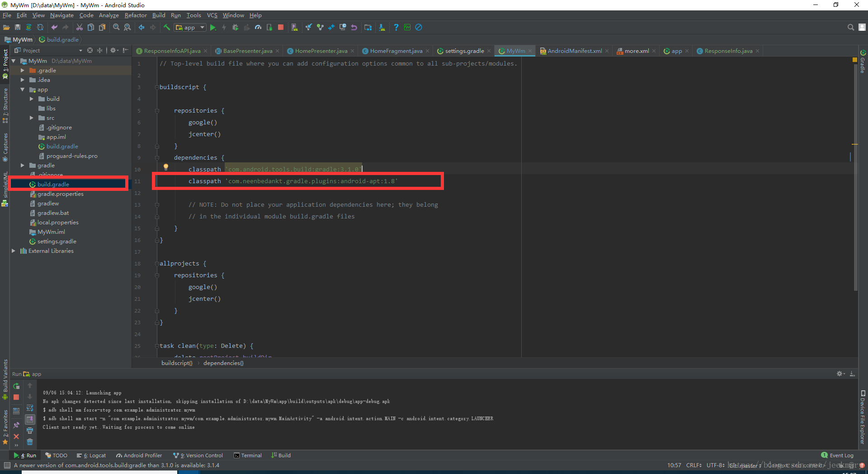Click the red Close X in Run panel
The width and height of the screenshot is (868, 474).
[16, 436]
